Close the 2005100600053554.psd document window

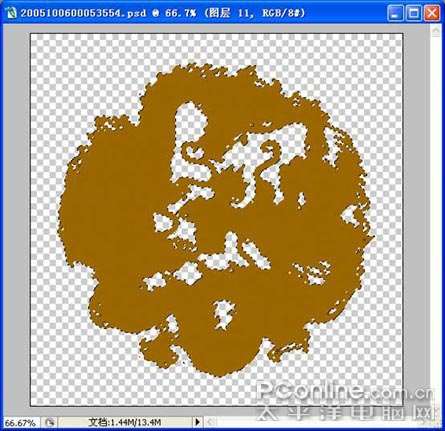pyautogui.click(x=432, y=14)
